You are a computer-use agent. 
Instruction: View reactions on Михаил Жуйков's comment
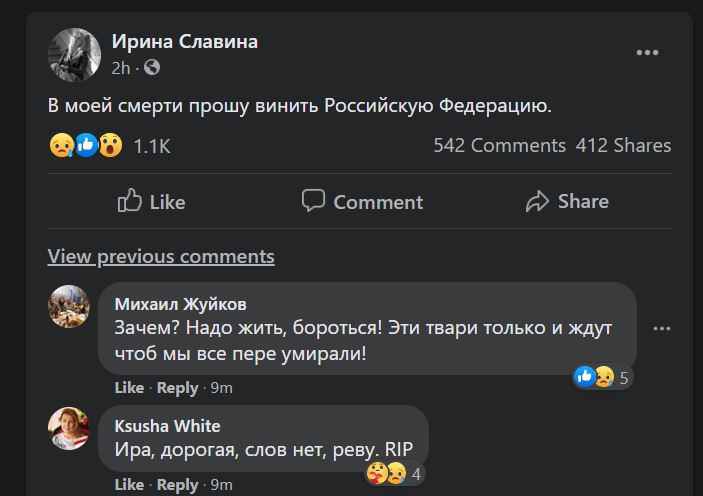click(601, 377)
